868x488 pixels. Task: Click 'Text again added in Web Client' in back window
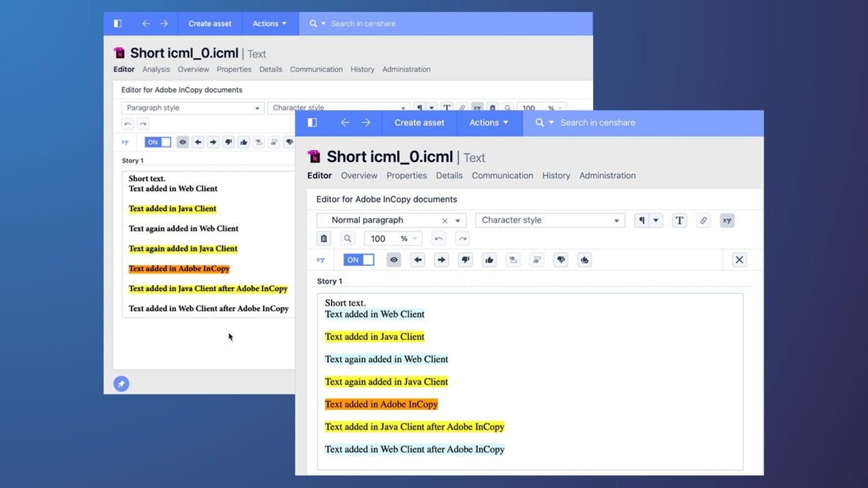coord(183,229)
